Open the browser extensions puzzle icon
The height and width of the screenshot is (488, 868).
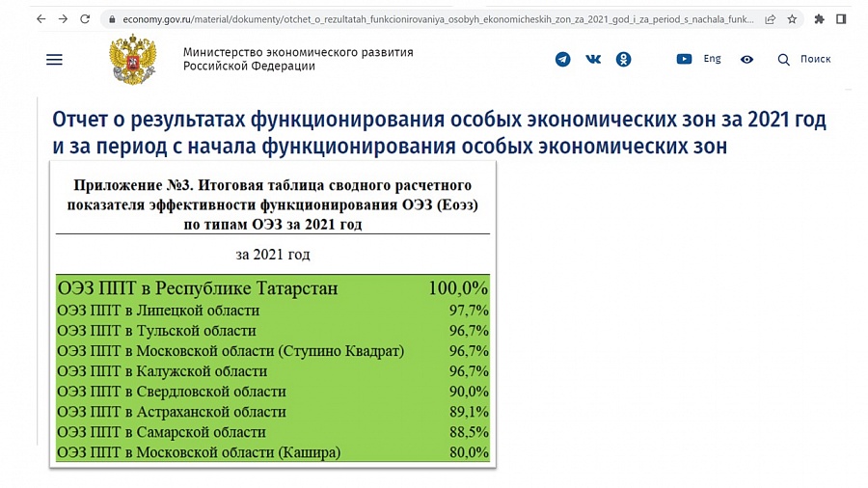pyautogui.click(x=819, y=19)
